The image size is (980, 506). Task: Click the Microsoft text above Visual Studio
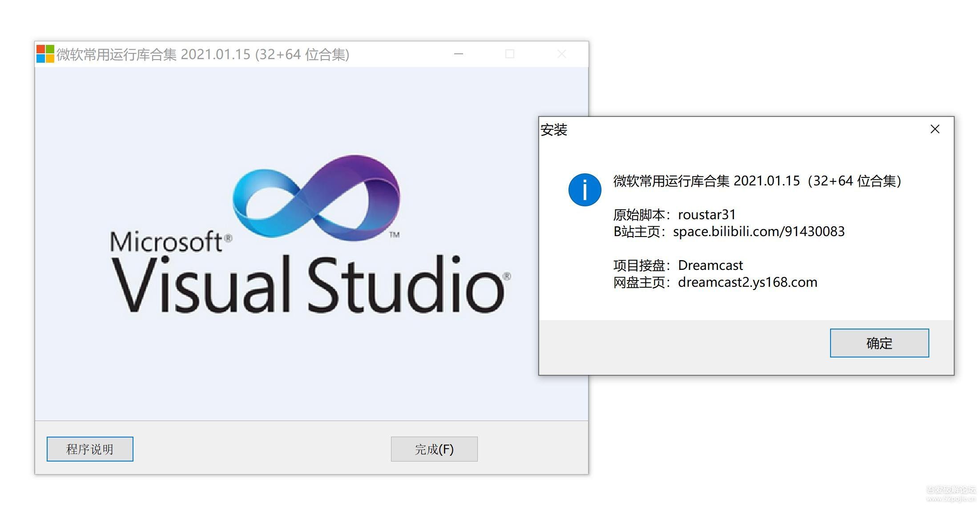pos(166,242)
